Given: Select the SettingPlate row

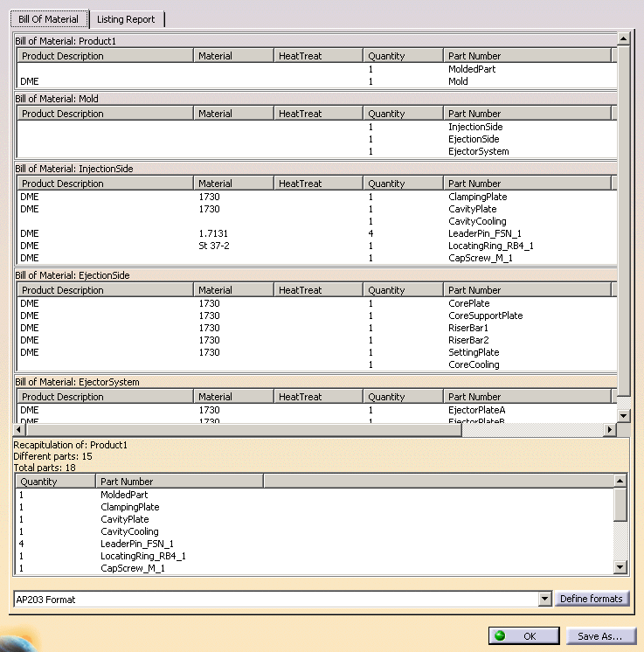Looking at the screenshot, I should [x=317, y=352].
